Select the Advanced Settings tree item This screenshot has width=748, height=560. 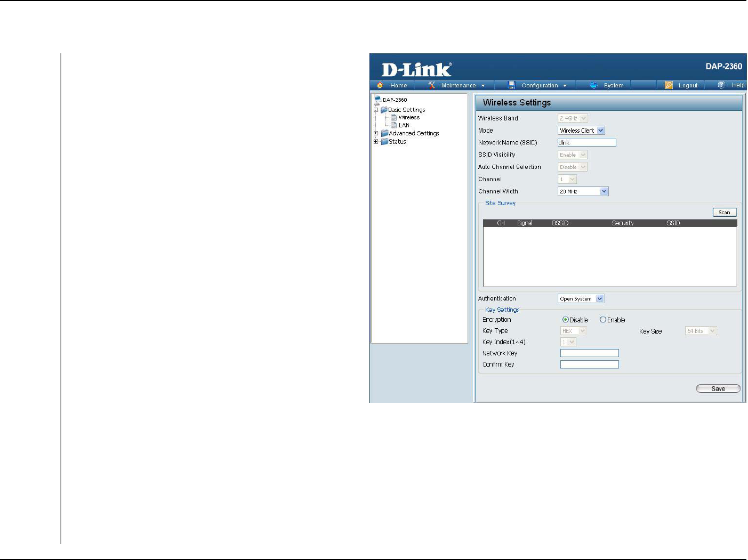point(414,133)
